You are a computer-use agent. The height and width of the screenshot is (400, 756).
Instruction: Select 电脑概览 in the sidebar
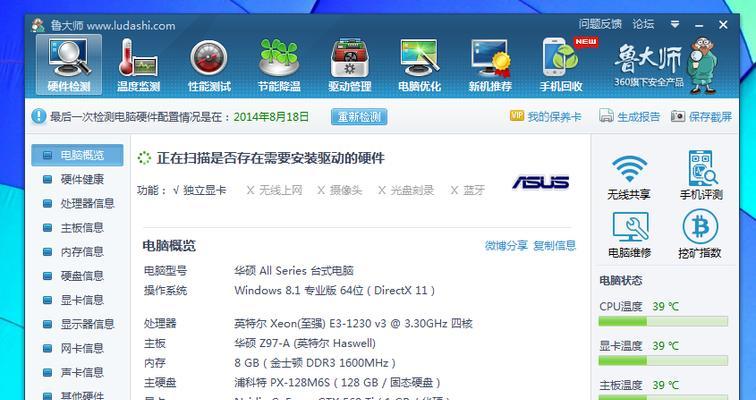77,155
